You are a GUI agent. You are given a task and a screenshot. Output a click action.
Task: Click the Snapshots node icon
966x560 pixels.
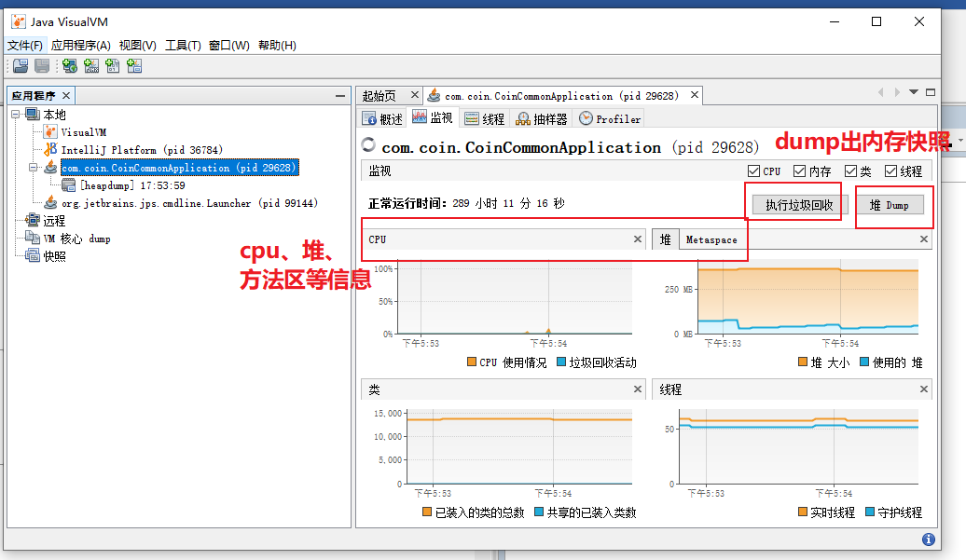[33, 256]
